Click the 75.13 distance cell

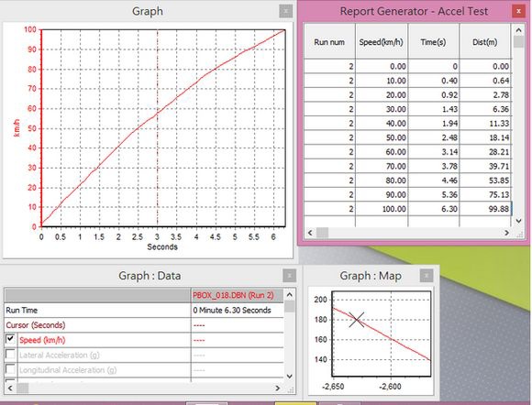485,194
